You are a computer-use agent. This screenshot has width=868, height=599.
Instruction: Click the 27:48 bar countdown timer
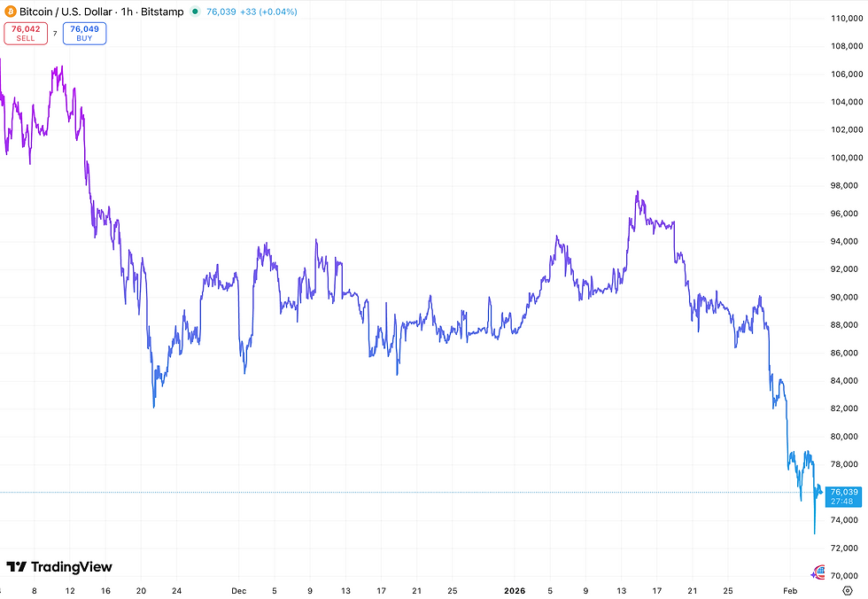pyautogui.click(x=841, y=502)
